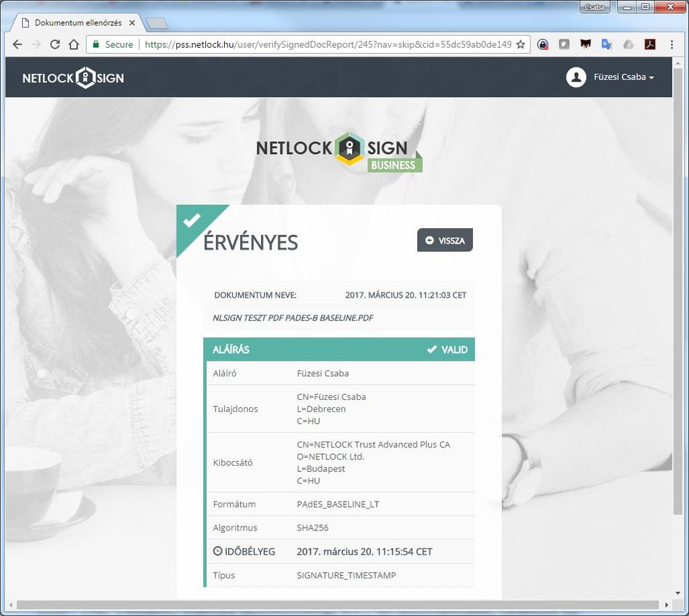Open the Adobe Acrobat PDF extension icon

click(x=650, y=44)
